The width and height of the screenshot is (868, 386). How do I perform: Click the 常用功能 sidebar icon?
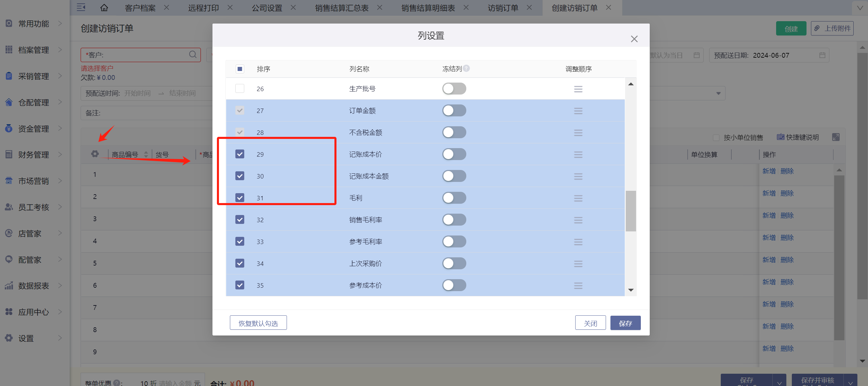pos(9,24)
